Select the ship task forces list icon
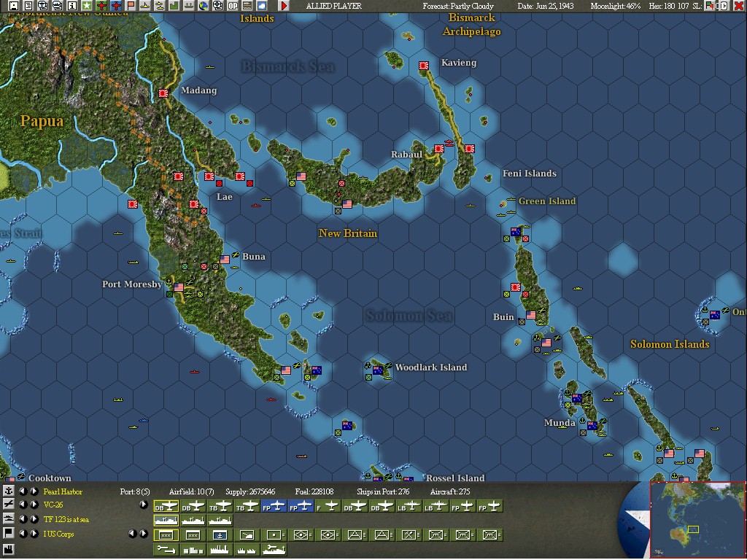Image resolution: width=747 pixels, height=560 pixels. coord(9,519)
